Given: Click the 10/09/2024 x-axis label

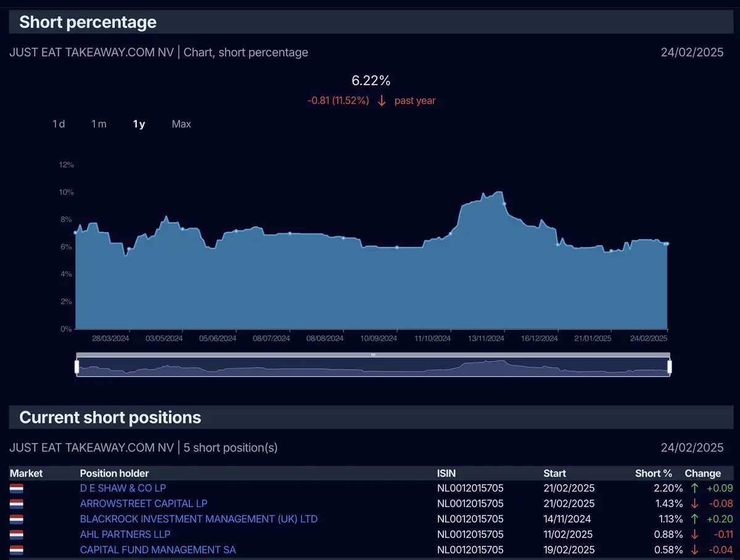Looking at the screenshot, I should click(x=379, y=339).
